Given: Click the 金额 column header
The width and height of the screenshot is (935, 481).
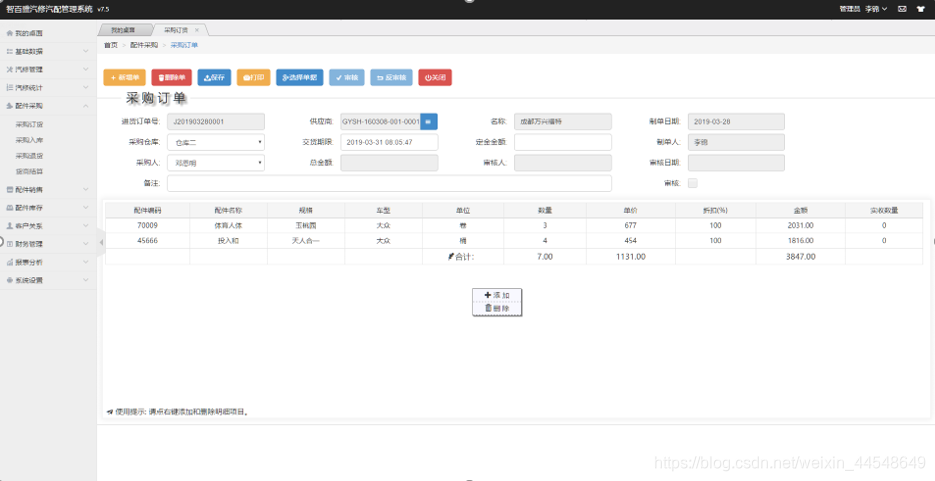Looking at the screenshot, I should [x=800, y=210].
